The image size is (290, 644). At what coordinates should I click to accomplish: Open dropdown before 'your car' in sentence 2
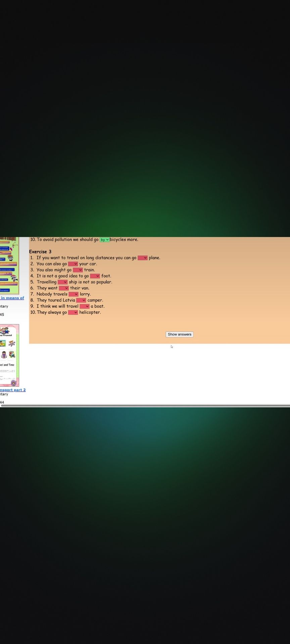(73, 264)
